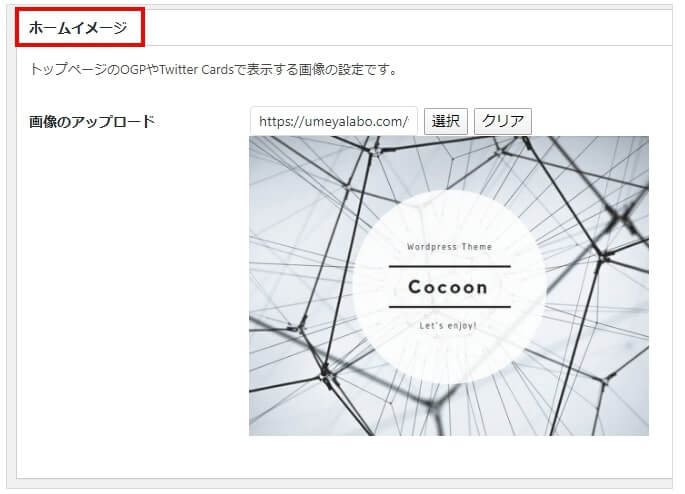Click the OGP word in the description
685x494 pixels.
point(132,69)
